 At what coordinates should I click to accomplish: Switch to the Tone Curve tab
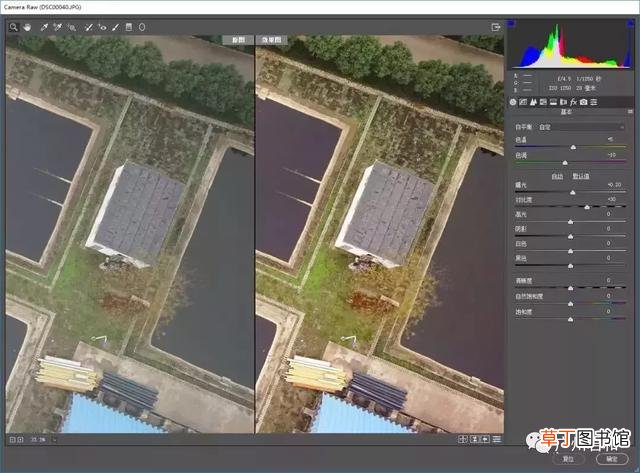[523, 102]
